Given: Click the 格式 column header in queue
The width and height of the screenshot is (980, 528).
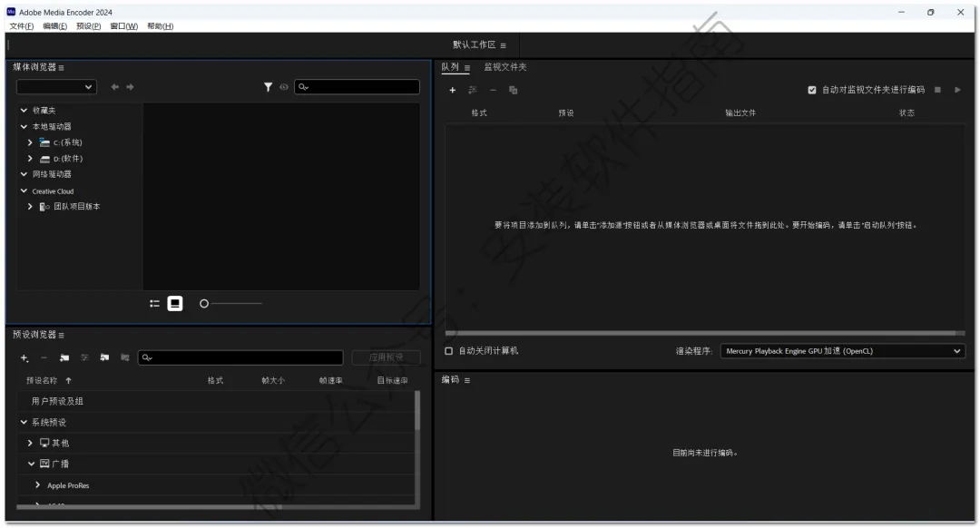Looking at the screenshot, I should click(479, 113).
